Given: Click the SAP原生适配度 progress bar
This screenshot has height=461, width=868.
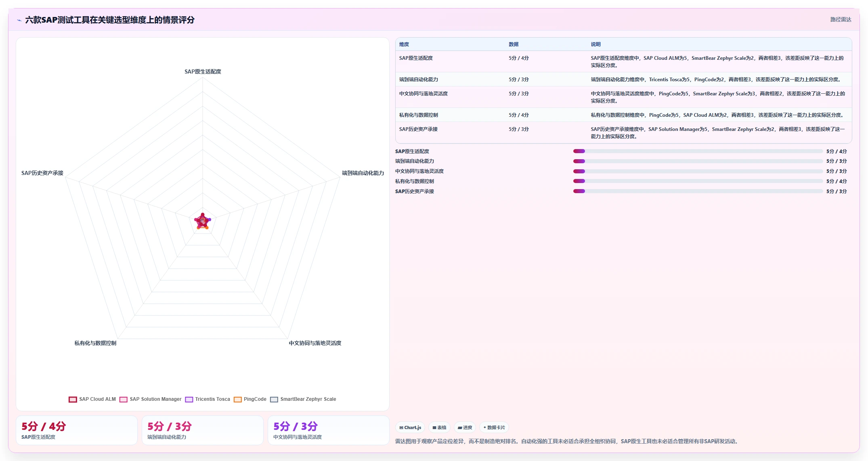Looking at the screenshot, I should 698,151.
